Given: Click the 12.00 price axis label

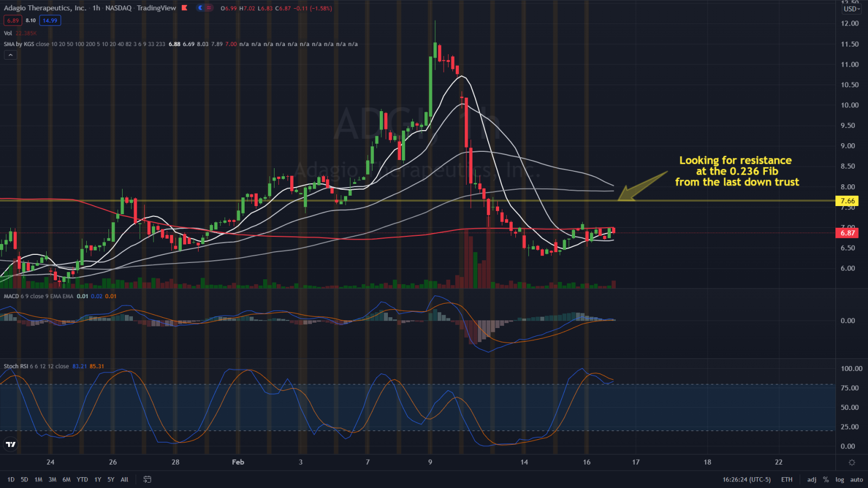Looking at the screenshot, I should 850,23.
